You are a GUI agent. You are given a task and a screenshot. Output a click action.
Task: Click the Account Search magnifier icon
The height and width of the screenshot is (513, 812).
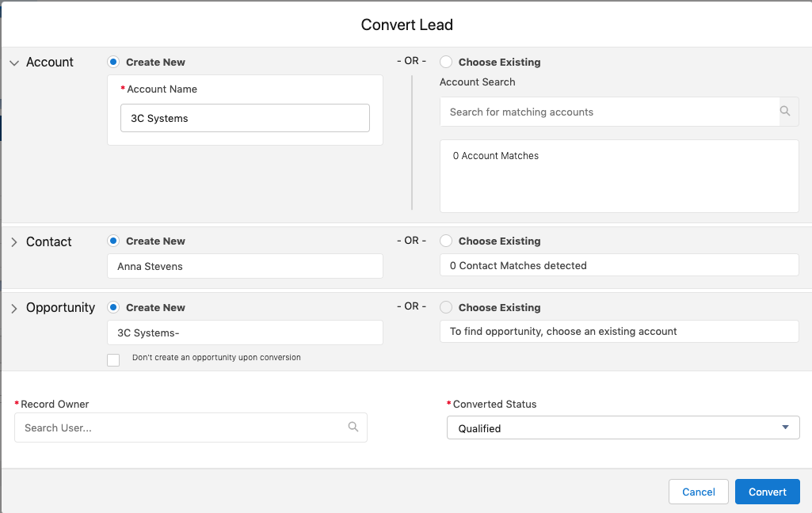pos(785,112)
